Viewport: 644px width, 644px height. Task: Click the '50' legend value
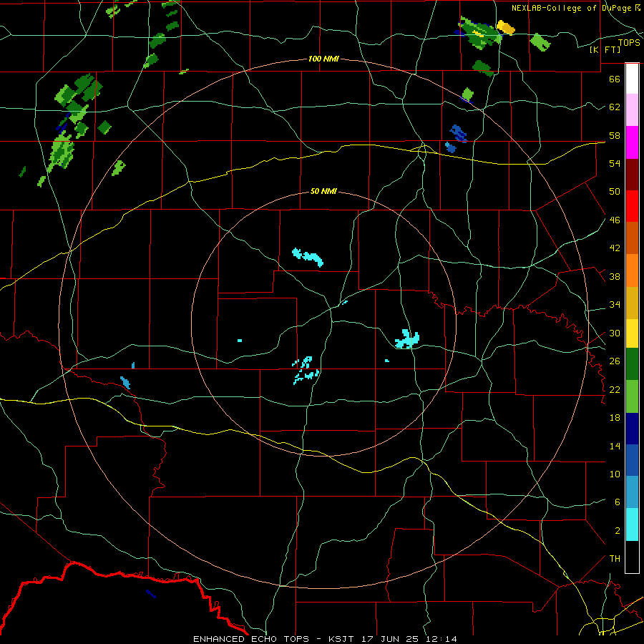coord(615,191)
